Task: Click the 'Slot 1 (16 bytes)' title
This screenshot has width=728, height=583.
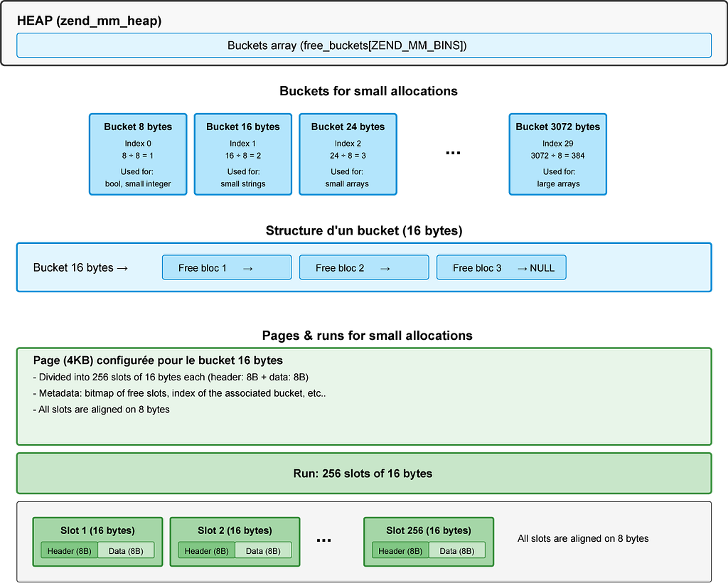Action: point(97,530)
